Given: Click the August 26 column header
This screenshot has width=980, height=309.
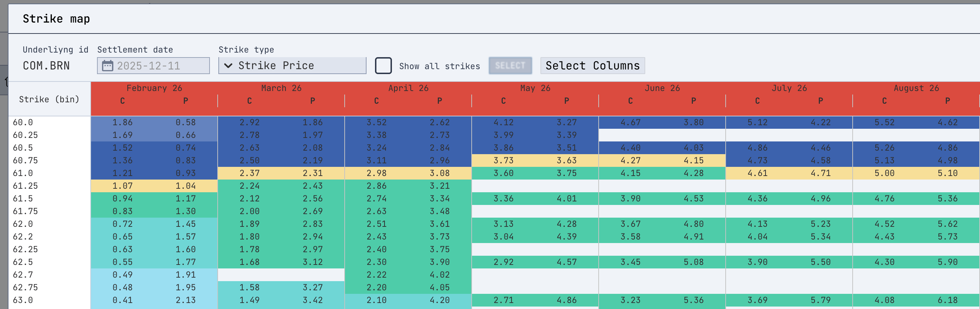Looking at the screenshot, I should pos(916,88).
